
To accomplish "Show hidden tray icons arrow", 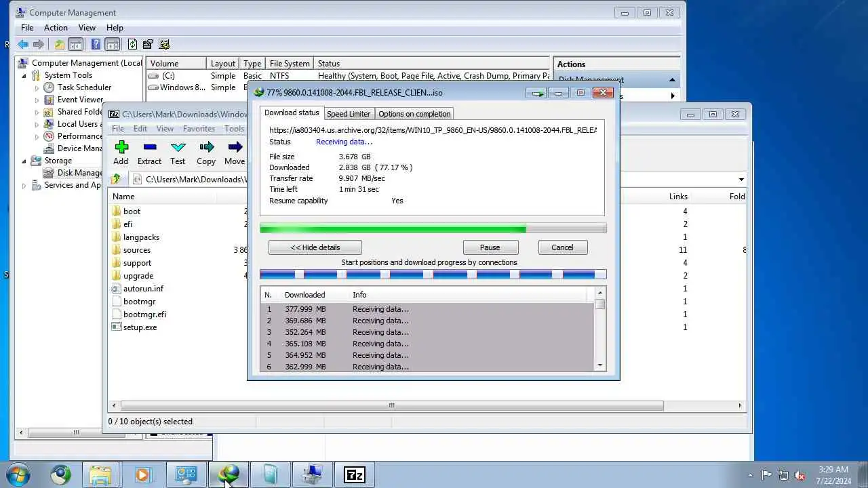I will [750, 475].
